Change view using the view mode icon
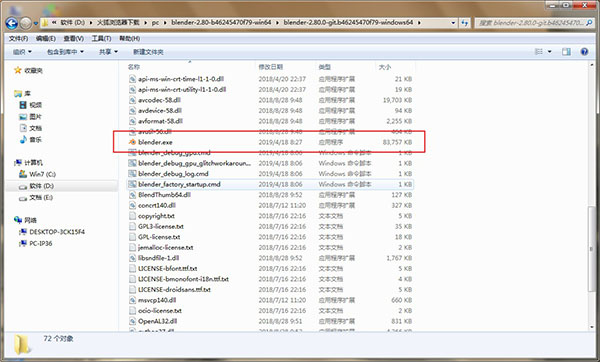This screenshot has height=362, width=600. click(x=539, y=52)
